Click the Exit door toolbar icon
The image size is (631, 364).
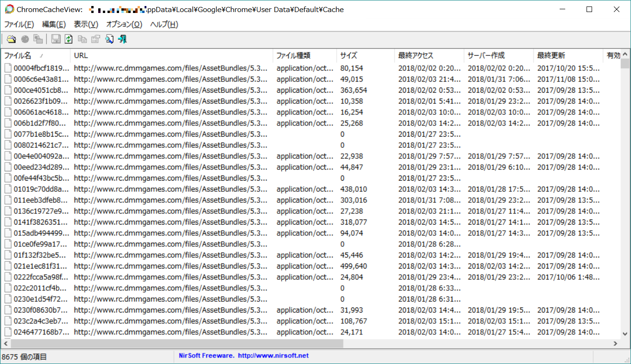(x=123, y=39)
